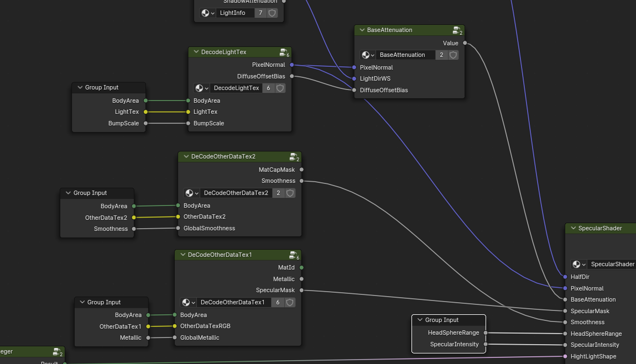
Task: Toggle fake user shield on DeCodeOtherDataTex2 node
Action: coord(290,193)
